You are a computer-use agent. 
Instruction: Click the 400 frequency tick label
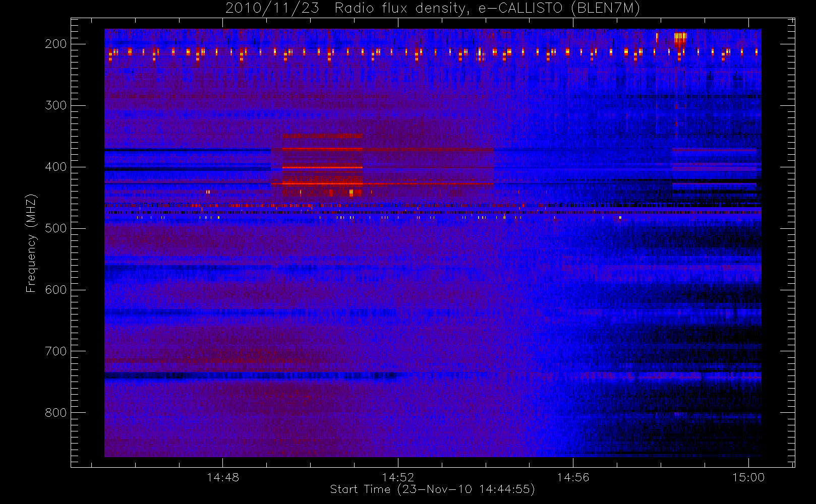coord(55,167)
